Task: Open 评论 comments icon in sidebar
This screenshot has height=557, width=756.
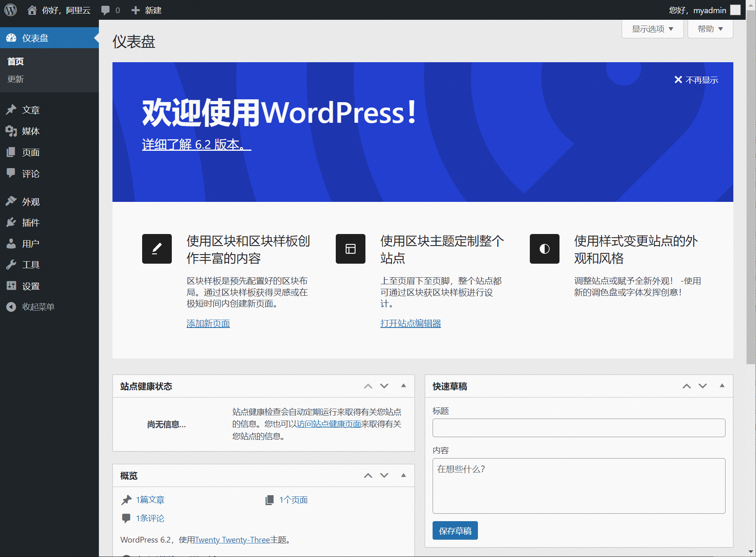Action: [x=11, y=173]
